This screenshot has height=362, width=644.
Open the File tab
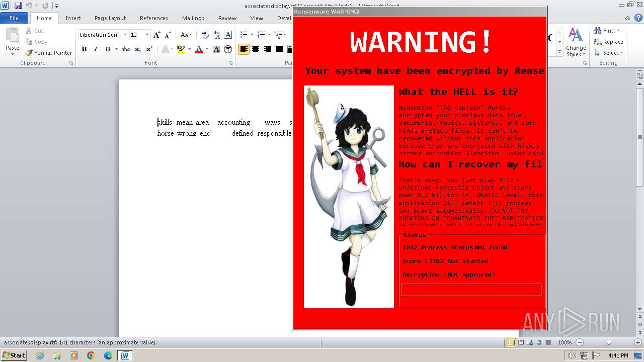tap(14, 18)
